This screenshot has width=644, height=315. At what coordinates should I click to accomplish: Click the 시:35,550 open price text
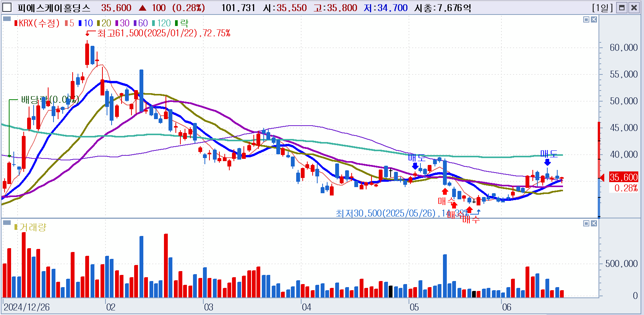[x=285, y=8]
